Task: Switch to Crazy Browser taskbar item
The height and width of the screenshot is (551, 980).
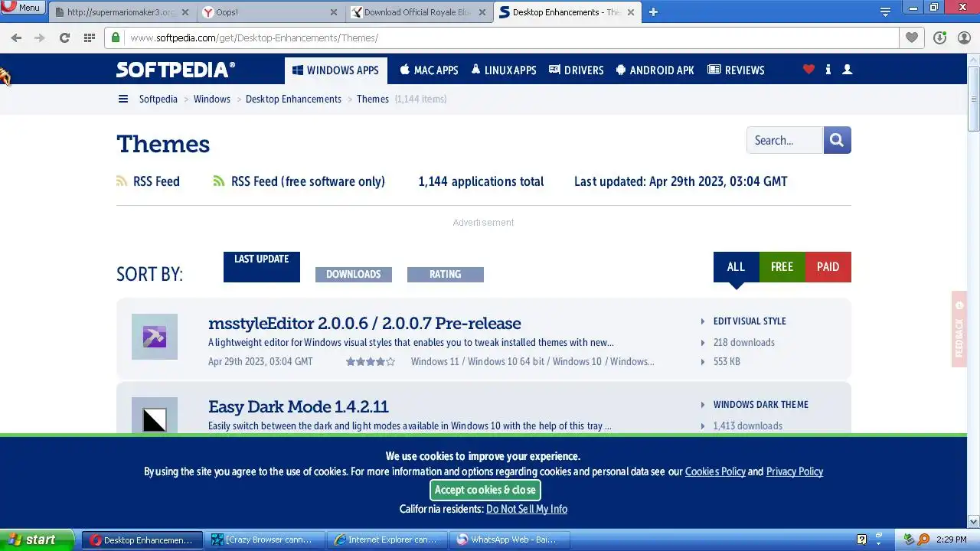Action: click(x=265, y=540)
